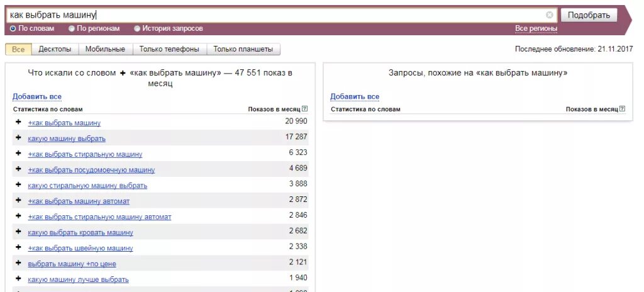Click the impressions value '6 323'
644x292 pixels.
coord(298,152)
